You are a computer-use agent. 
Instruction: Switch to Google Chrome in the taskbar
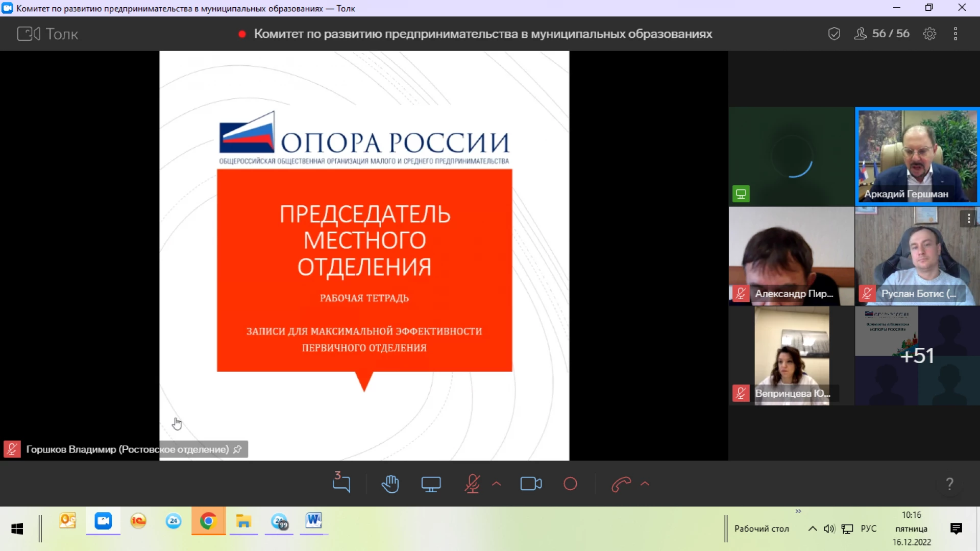[x=208, y=521]
